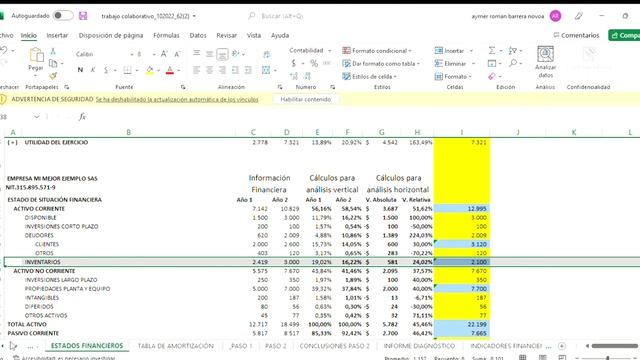Click the fx insert function icon

[82, 117]
